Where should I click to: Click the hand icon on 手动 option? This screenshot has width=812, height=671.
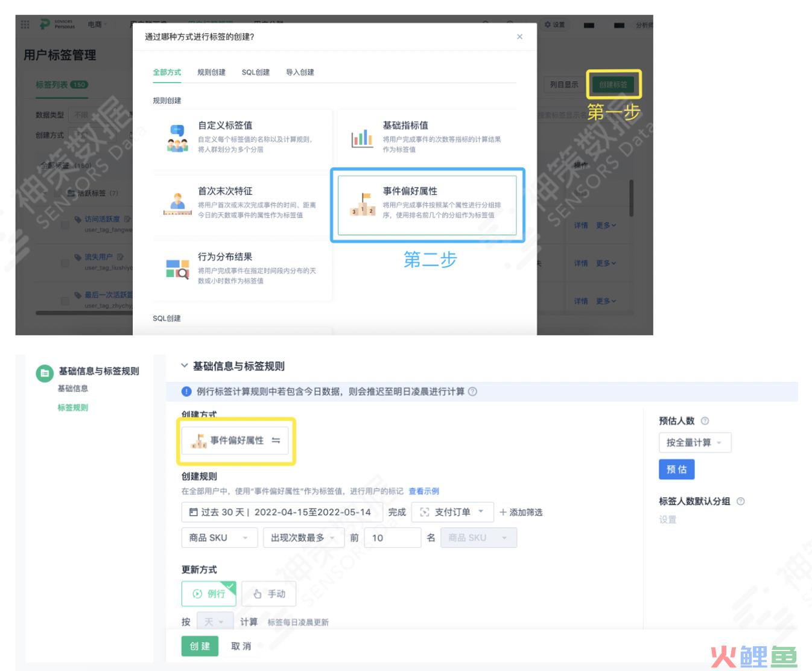[258, 594]
